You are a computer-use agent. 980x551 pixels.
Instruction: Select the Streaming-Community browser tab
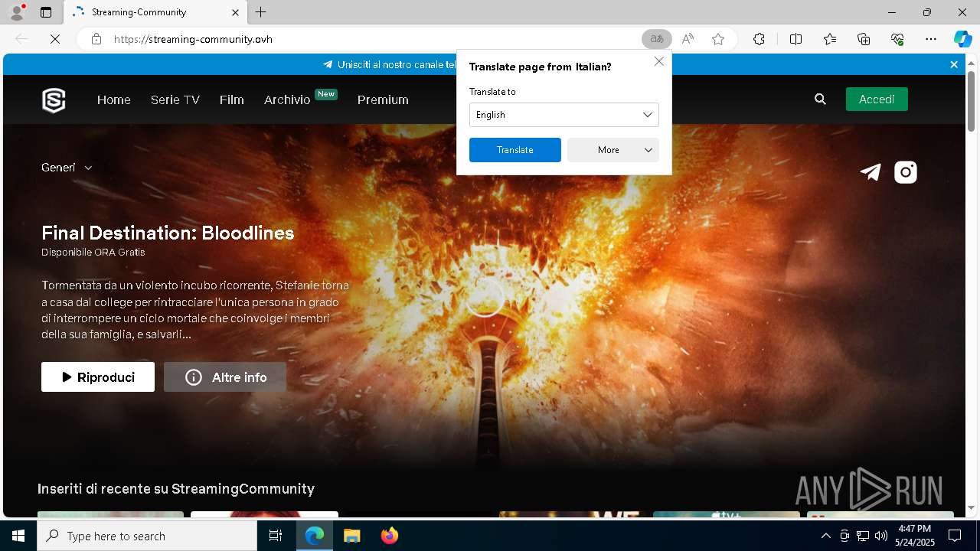click(x=155, y=12)
